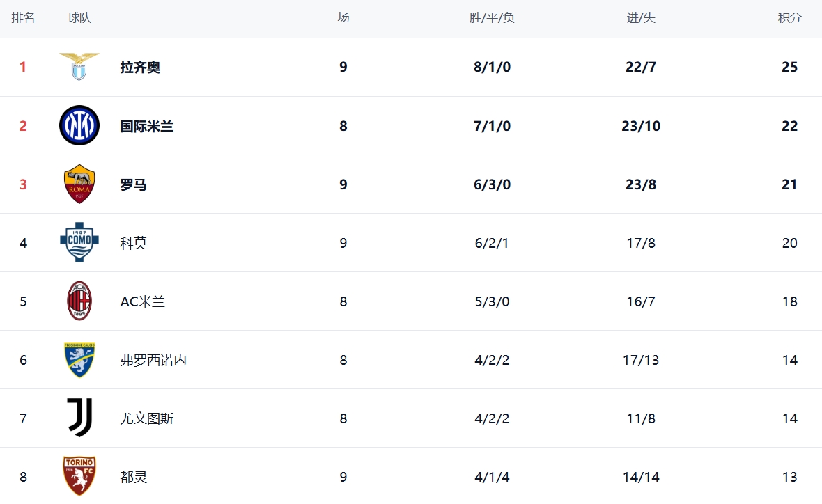
Task: Click Juventus's 11/8 goals cell
Action: (641, 418)
